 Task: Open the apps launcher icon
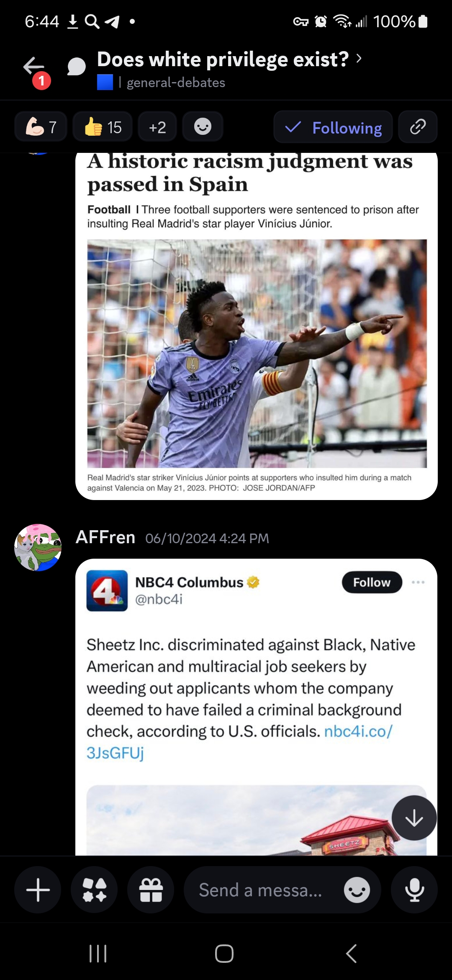point(94,890)
